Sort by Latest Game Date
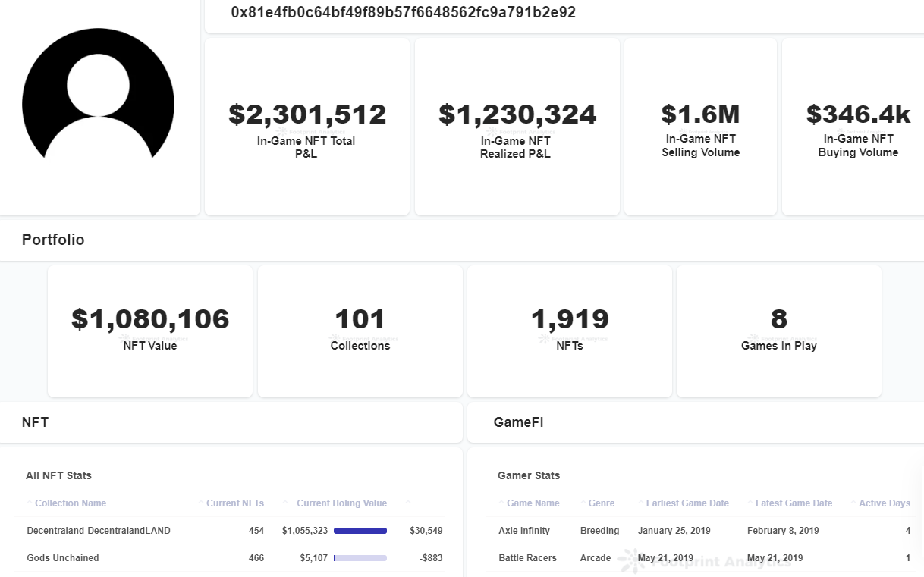Image resolution: width=924 pixels, height=577 pixels. (751, 503)
